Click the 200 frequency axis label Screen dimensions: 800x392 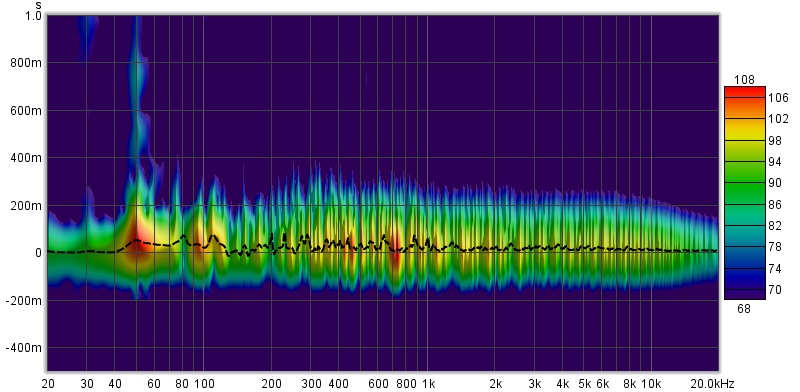(x=271, y=384)
